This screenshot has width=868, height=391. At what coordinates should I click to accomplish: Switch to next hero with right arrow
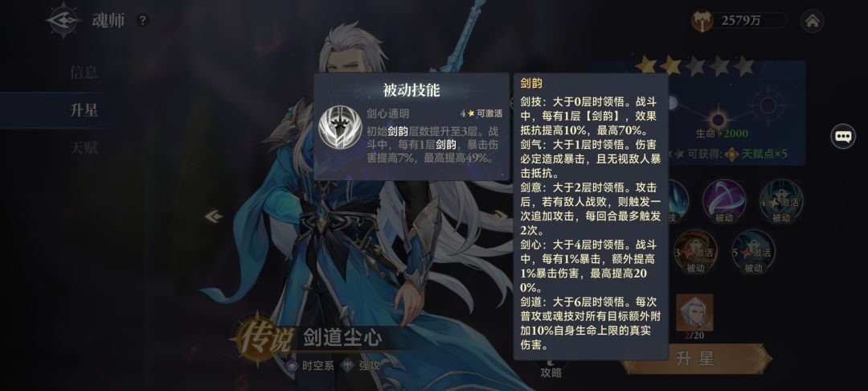[499, 216]
